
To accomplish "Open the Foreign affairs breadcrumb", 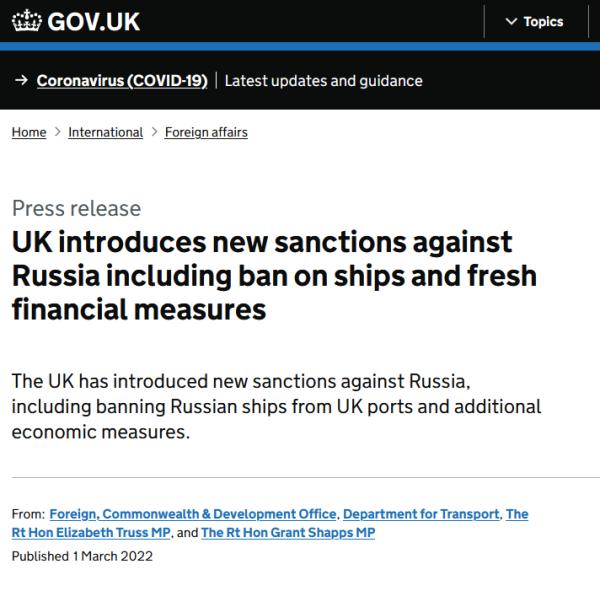I will pos(206,132).
